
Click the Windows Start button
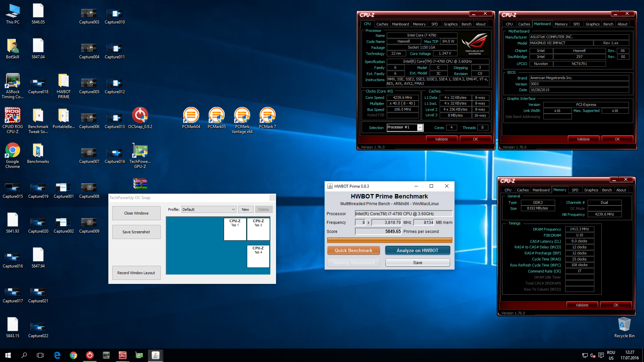(8, 355)
